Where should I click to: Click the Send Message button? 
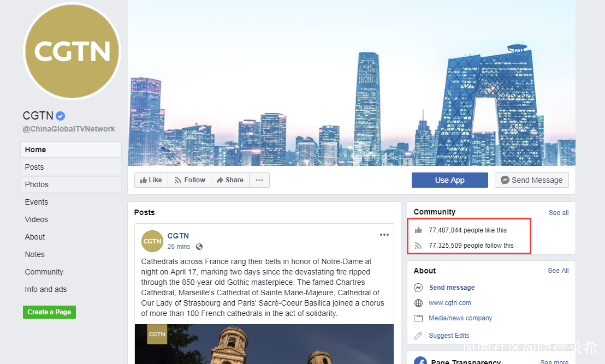[x=532, y=180]
